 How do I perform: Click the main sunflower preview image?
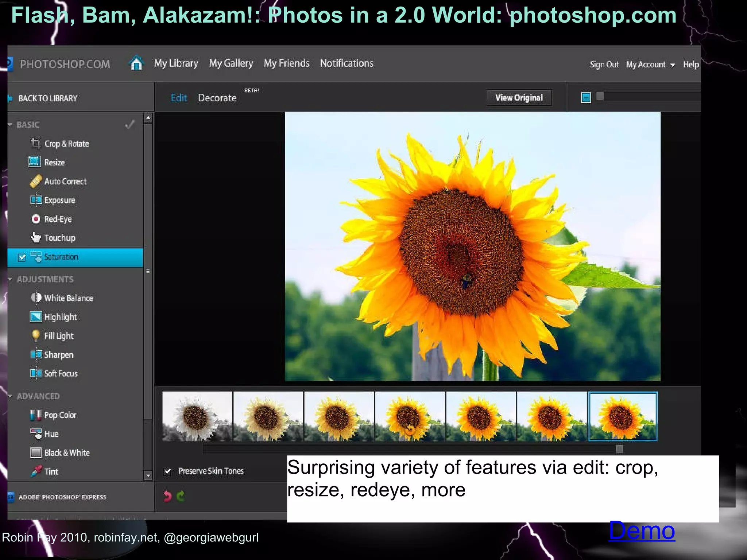(x=472, y=246)
